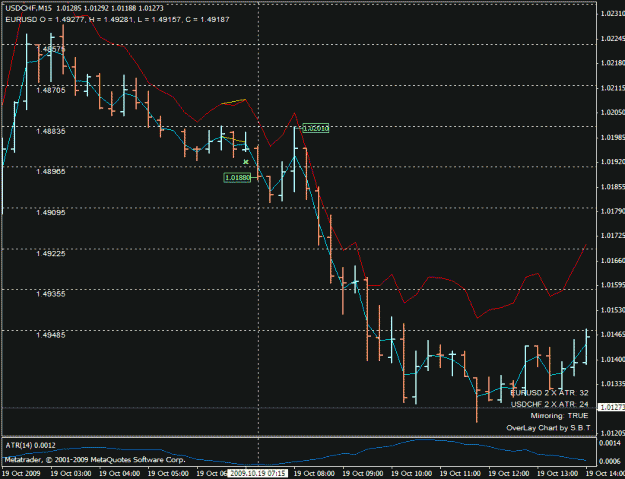Click the ATR(14) 0.0012 indicator label
625x479 pixels.
[30, 446]
